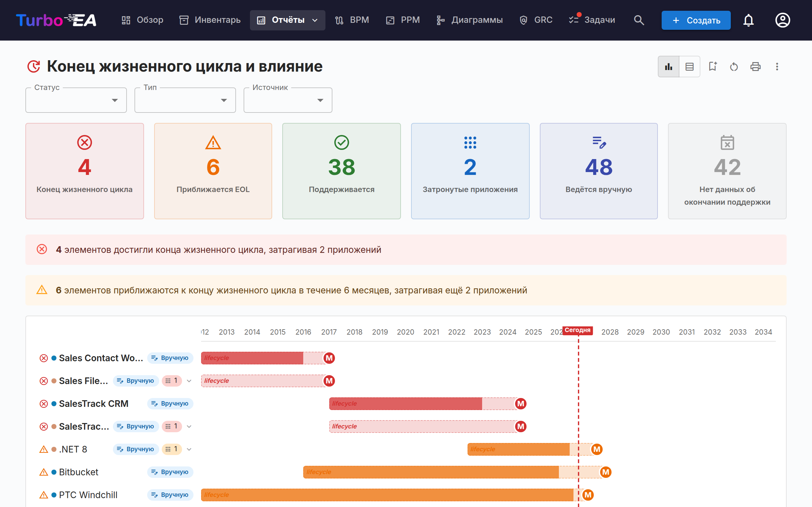Click the orange Bitbucket lifecycle bar
812x507 pixels.
(431, 472)
